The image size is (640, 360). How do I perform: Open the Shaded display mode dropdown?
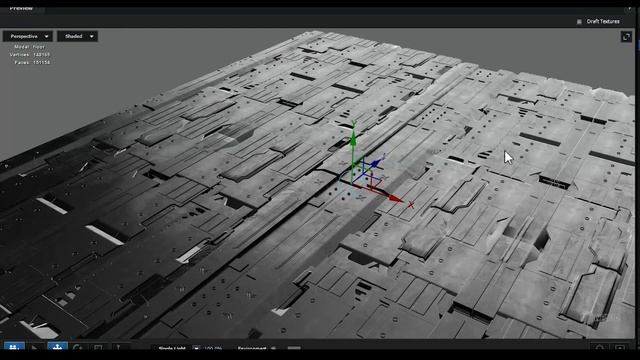click(77, 36)
